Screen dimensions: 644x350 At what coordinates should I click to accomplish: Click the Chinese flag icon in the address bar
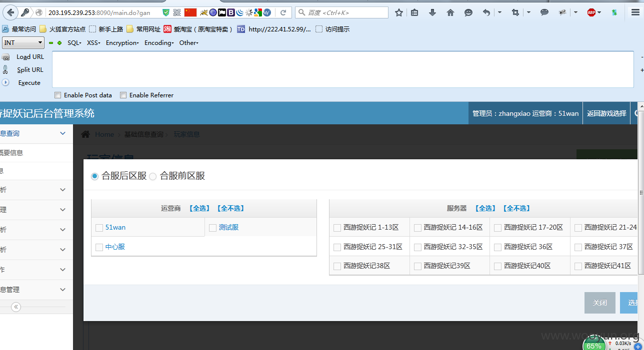tap(190, 12)
